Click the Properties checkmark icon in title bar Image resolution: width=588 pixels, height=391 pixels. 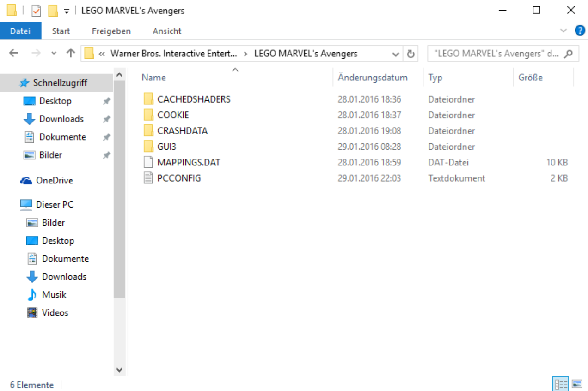(36, 10)
